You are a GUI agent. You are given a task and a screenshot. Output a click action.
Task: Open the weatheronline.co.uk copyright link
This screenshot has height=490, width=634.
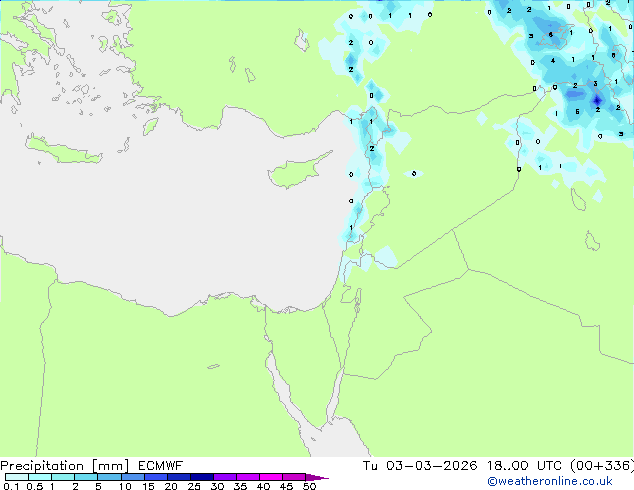(550, 481)
